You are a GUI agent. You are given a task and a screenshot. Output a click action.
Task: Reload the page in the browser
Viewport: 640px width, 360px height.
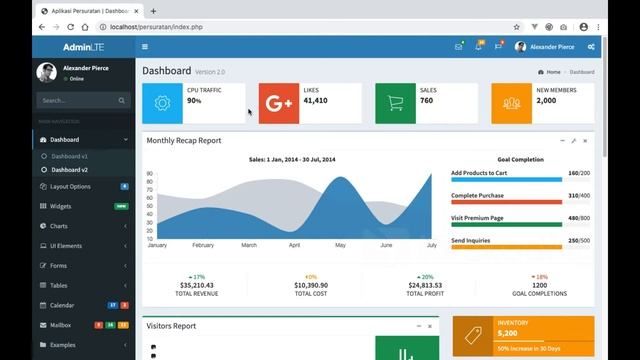pos(71,27)
